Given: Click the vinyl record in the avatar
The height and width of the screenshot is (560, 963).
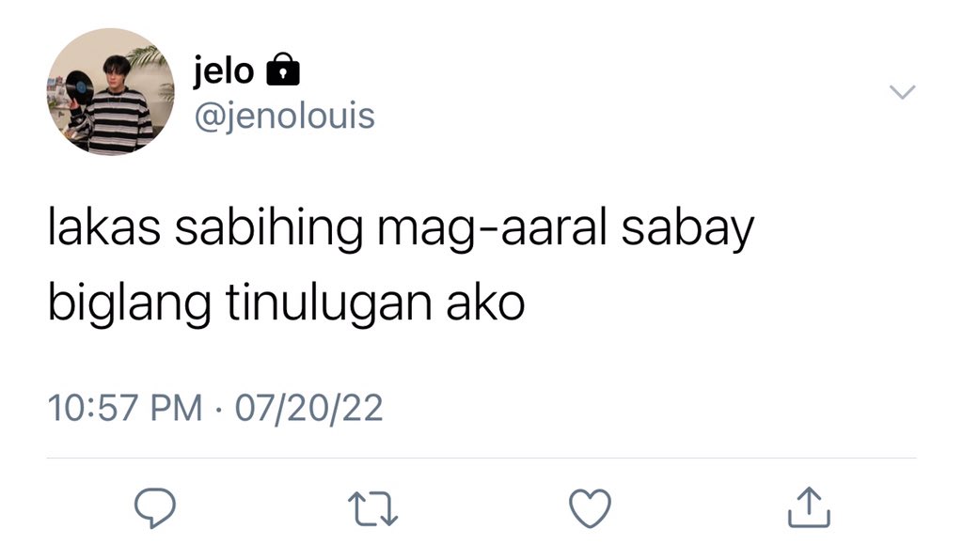Looking at the screenshot, I should (79, 86).
